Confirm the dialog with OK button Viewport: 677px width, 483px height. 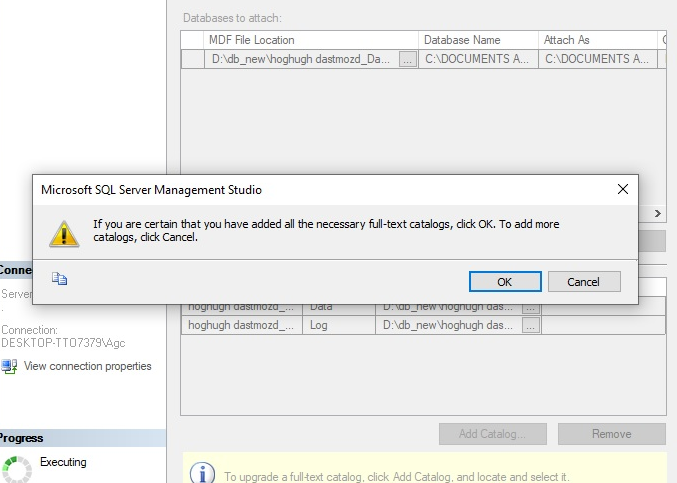pos(505,282)
